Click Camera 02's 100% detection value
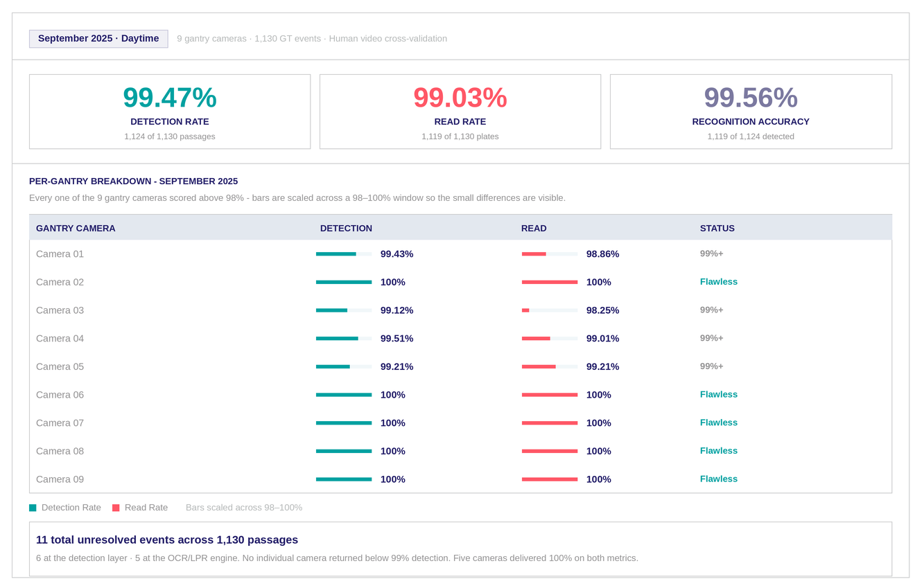The height and width of the screenshot is (586, 924). pyautogui.click(x=393, y=283)
